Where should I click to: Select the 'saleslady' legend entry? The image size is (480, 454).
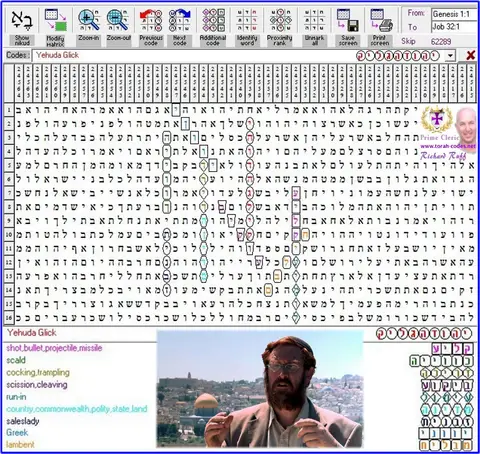coord(23,421)
